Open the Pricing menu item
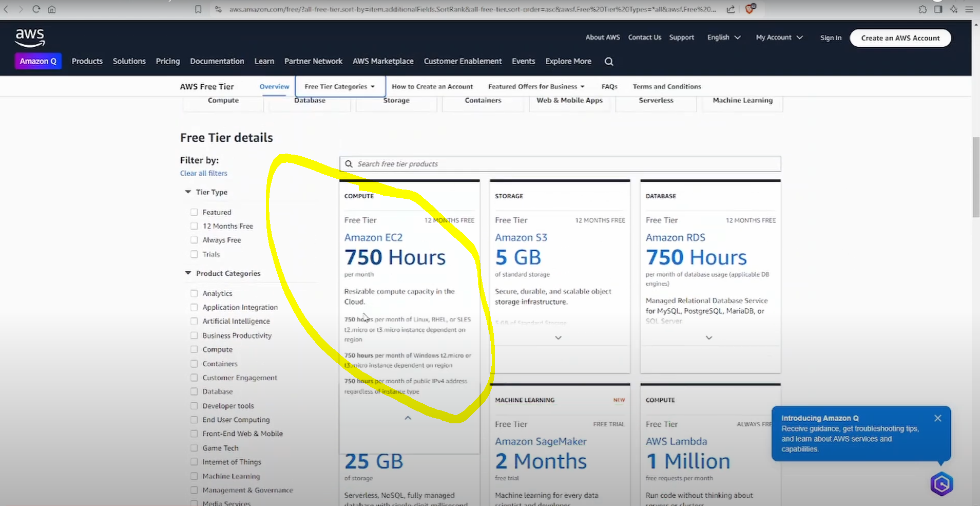Image resolution: width=980 pixels, height=506 pixels. click(168, 61)
